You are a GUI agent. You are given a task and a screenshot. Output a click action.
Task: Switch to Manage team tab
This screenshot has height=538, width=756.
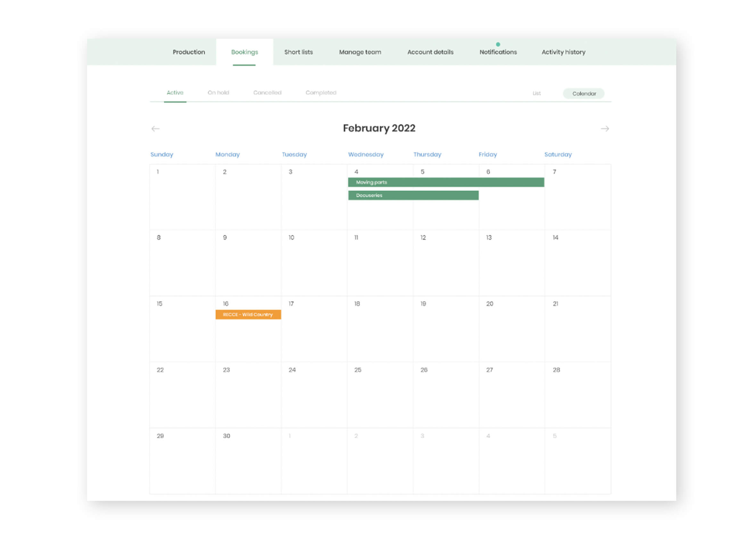360,52
